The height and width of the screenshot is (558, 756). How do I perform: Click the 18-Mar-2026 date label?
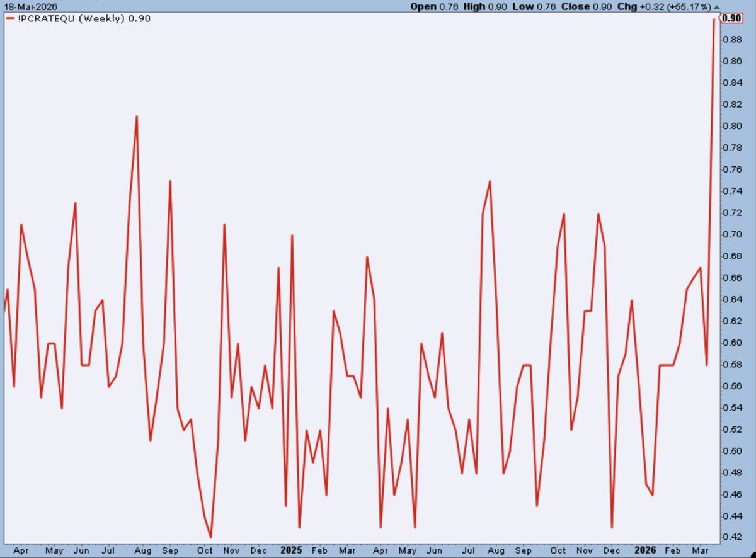[x=31, y=6]
